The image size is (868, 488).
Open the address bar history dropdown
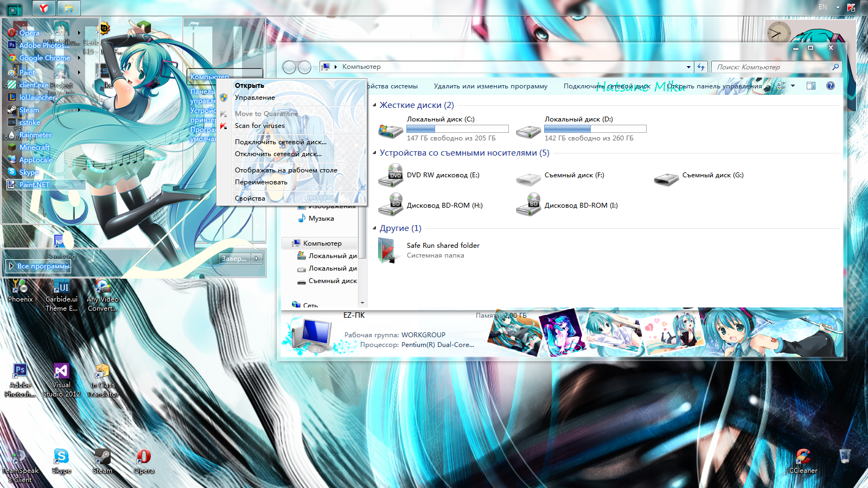[x=688, y=67]
